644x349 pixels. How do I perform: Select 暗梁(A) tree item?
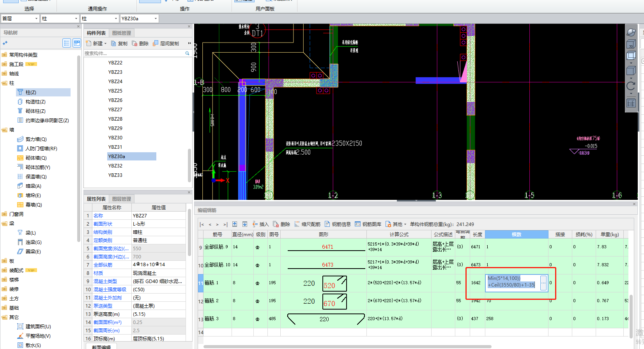(x=33, y=186)
